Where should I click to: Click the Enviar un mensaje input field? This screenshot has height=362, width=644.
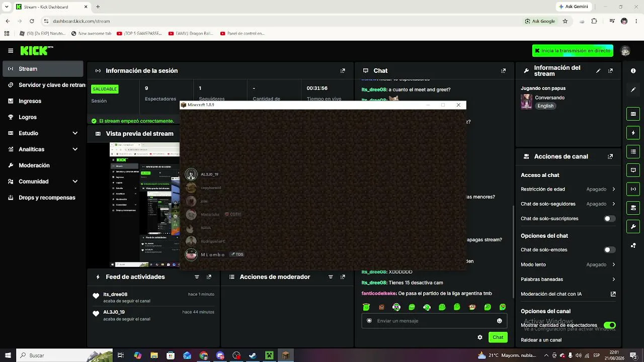coord(434,321)
